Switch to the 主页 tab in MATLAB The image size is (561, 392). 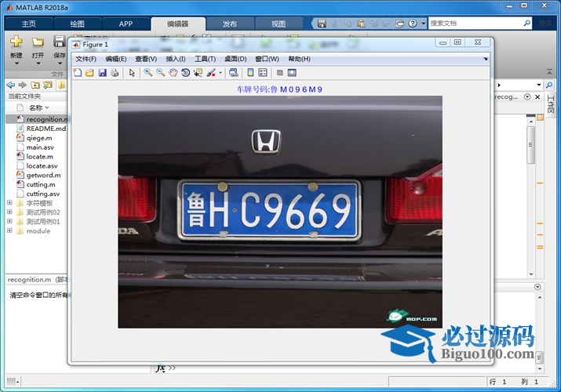point(29,24)
